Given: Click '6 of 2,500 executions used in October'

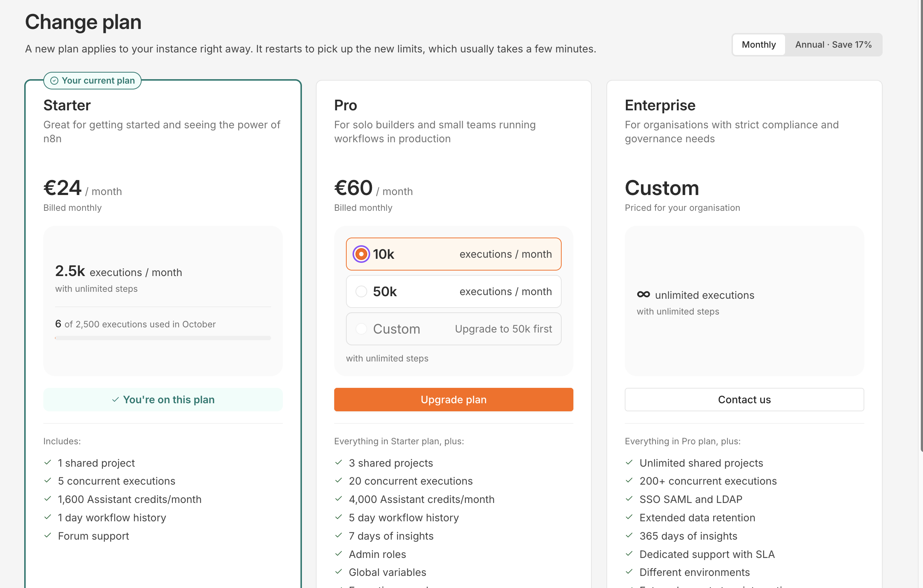Looking at the screenshot, I should 135,324.
